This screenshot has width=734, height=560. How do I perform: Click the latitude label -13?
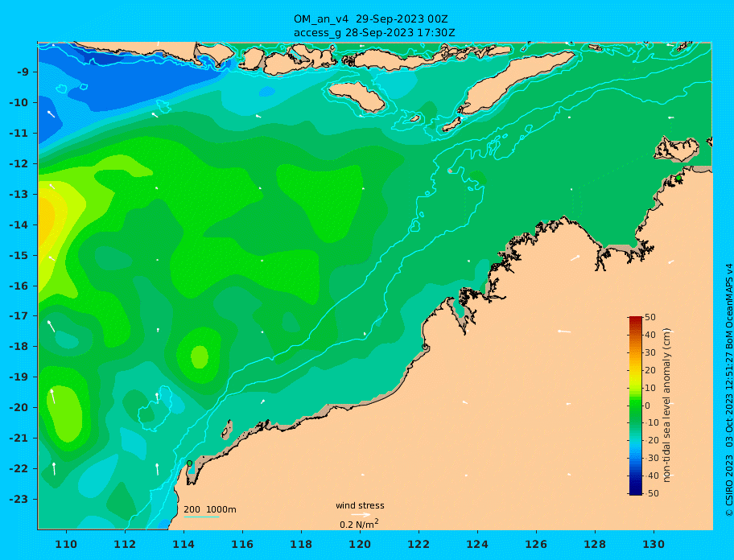(x=19, y=194)
